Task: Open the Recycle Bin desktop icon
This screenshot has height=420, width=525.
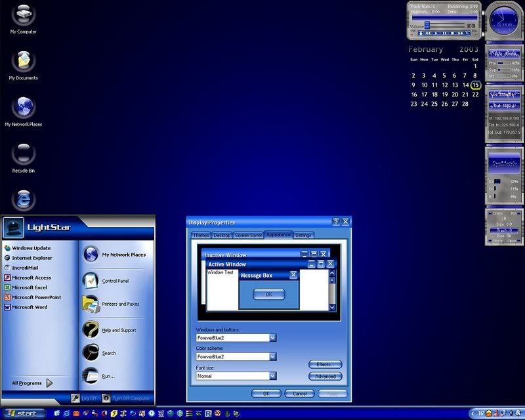Action: click(24, 158)
